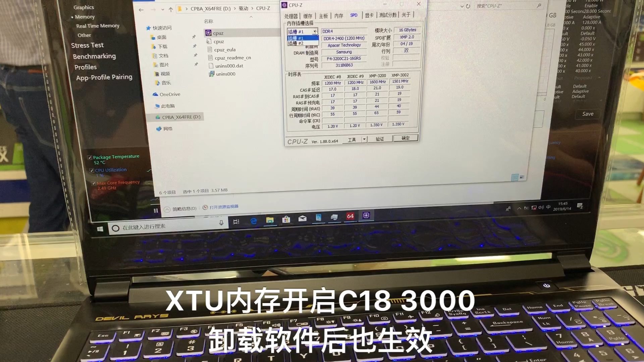Click 打开资源监视器 (Open Resource Monitor) link
The image size is (644, 362).
pos(224,207)
